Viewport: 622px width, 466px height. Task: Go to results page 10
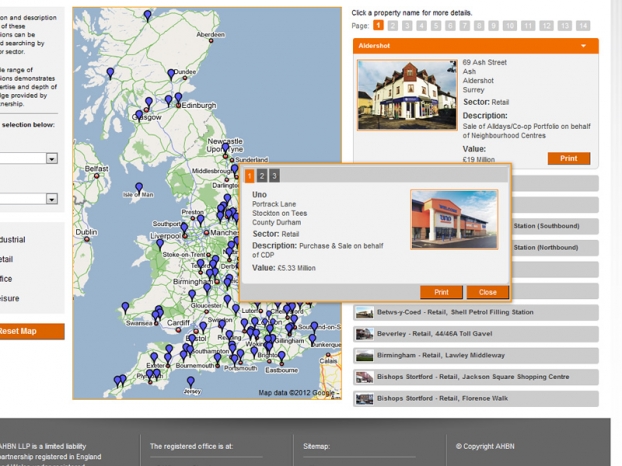point(510,26)
